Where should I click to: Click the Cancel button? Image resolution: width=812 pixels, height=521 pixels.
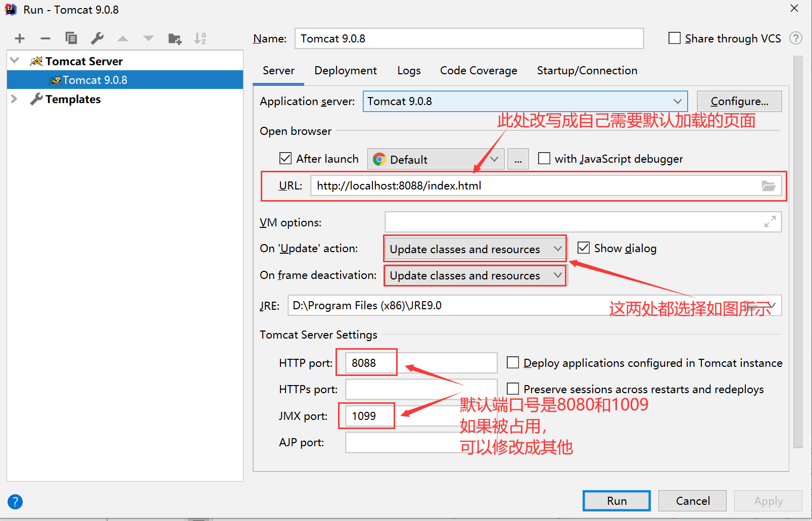click(693, 501)
